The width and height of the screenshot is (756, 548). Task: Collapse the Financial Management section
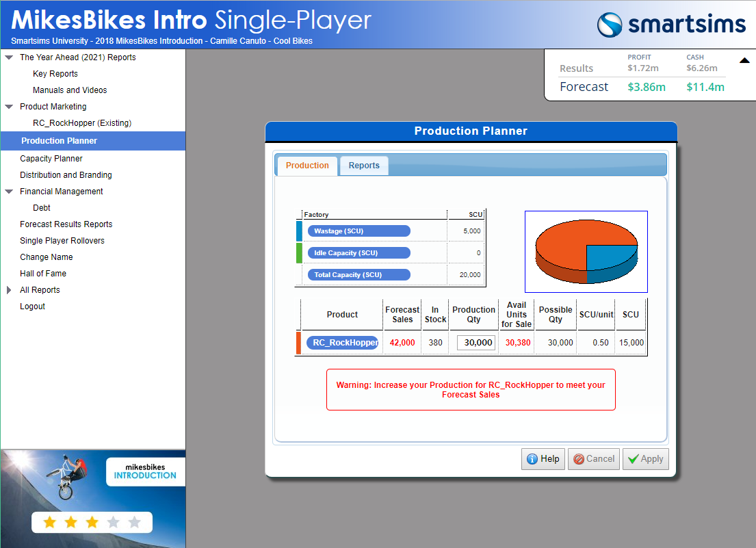click(x=9, y=192)
